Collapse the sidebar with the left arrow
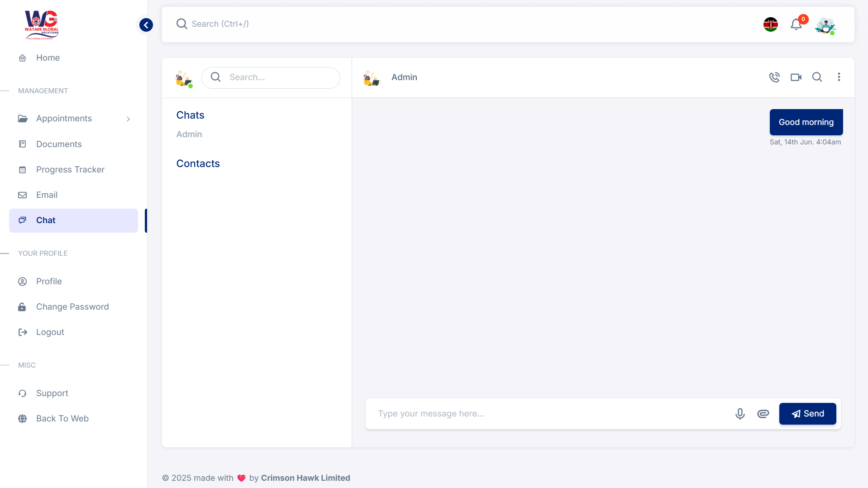This screenshot has height=488, width=868. click(x=146, y=25)
